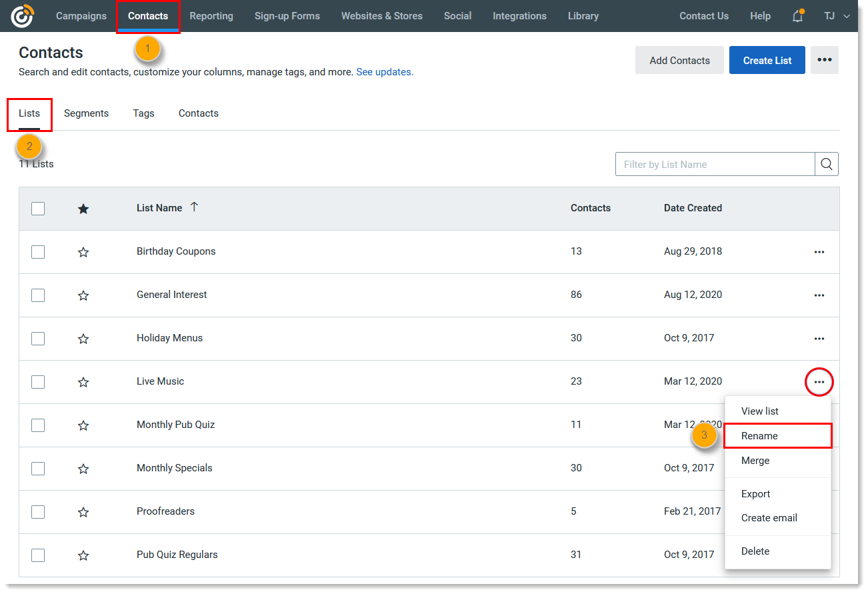The width and height of the screenshot is (868, 594).
Task: Switch to the Segments tab
Action: pos(86,113)
